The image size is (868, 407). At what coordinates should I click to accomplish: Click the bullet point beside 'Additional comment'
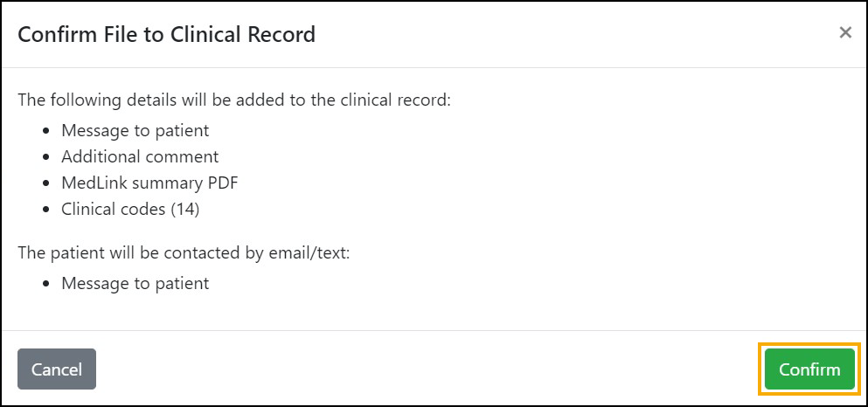47,157
